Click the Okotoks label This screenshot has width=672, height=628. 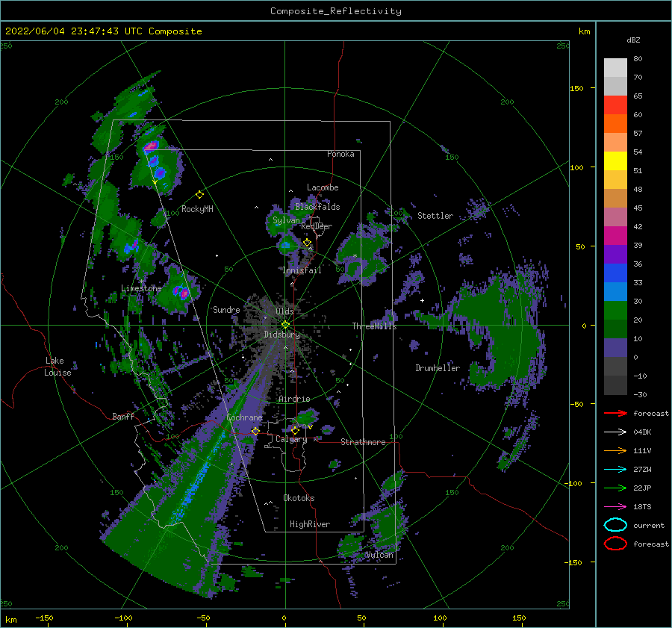(299, 498)
